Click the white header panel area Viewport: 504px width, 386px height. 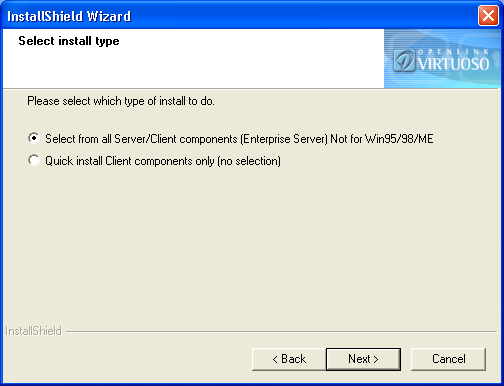coord(193,59)
